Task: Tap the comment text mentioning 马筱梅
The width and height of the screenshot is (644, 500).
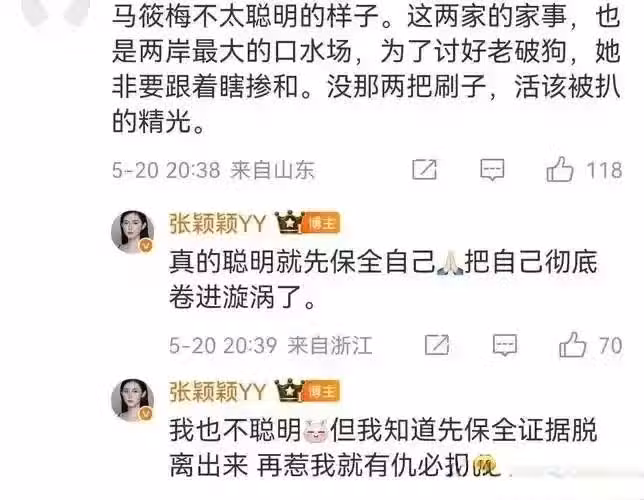Action: click(x=366, y=69)
